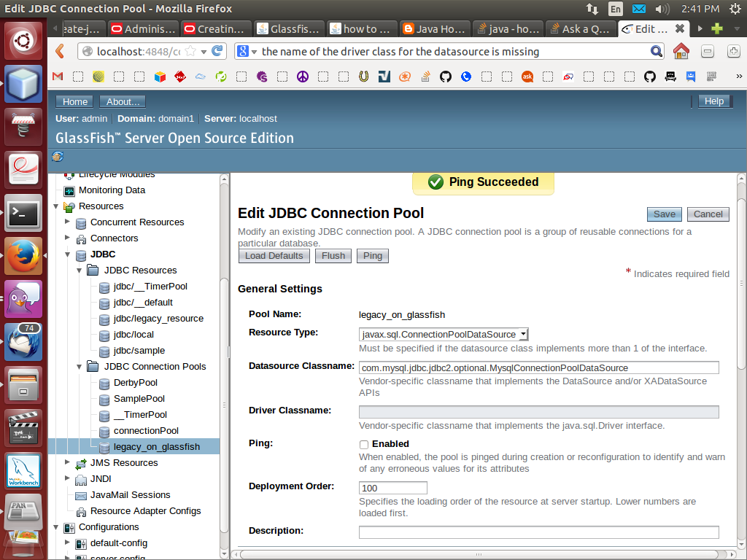Click the Flush button

[333, 256]
